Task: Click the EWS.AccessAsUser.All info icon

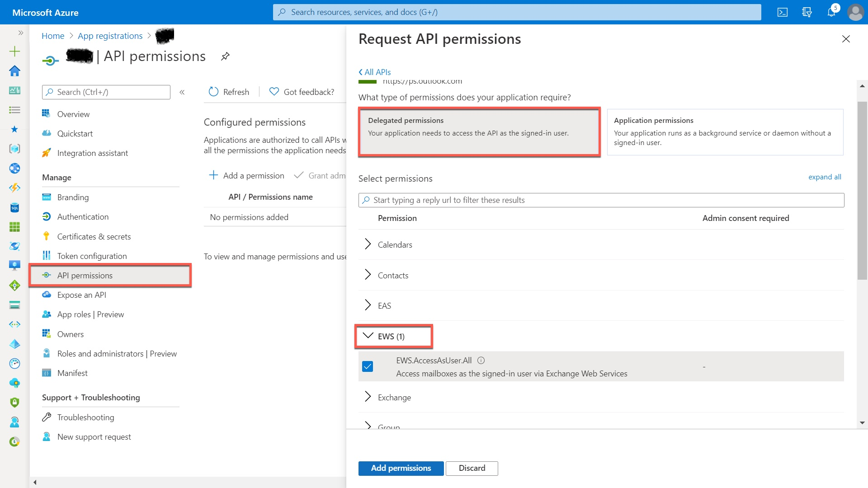Action: [x=481, y=361]
